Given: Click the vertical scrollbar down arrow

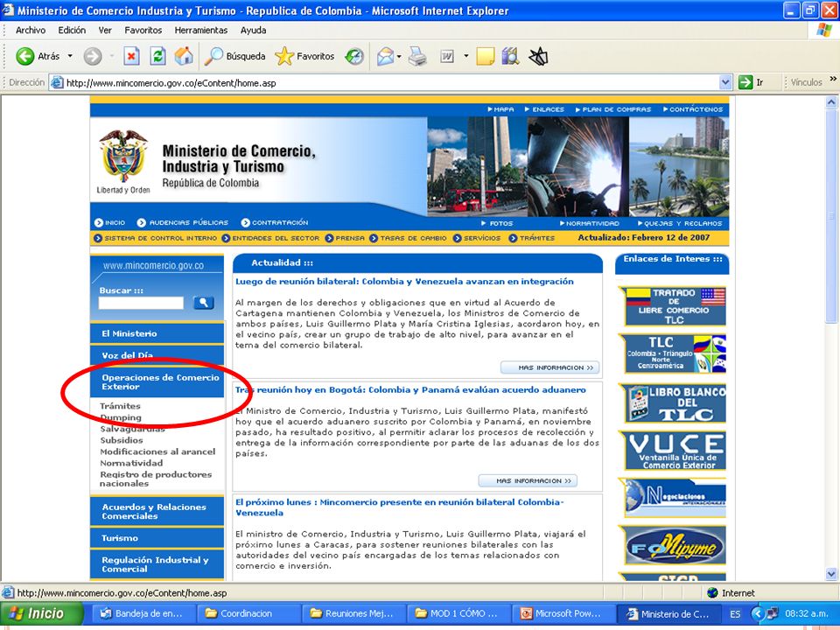Looking at the screenshot, I should (831, 574).
